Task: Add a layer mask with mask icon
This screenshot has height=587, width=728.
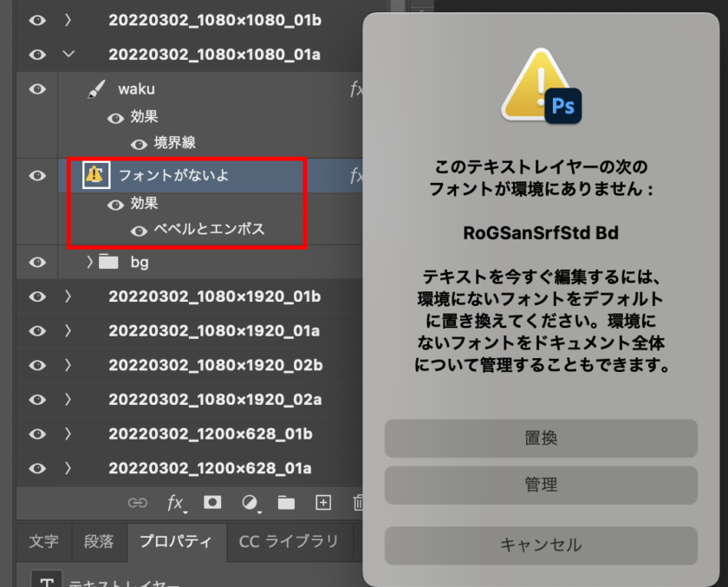Action: [x=211, y=502]
